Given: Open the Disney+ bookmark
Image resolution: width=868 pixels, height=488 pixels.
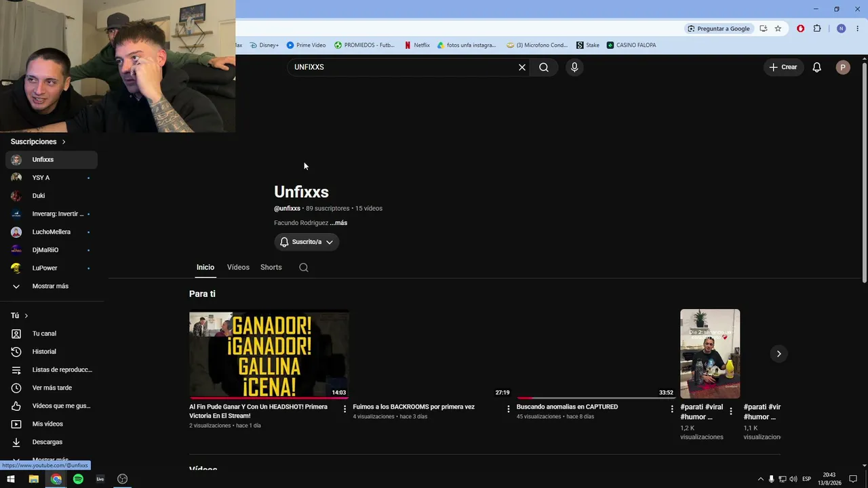Looking at the screenshot, I should point(264,45).
